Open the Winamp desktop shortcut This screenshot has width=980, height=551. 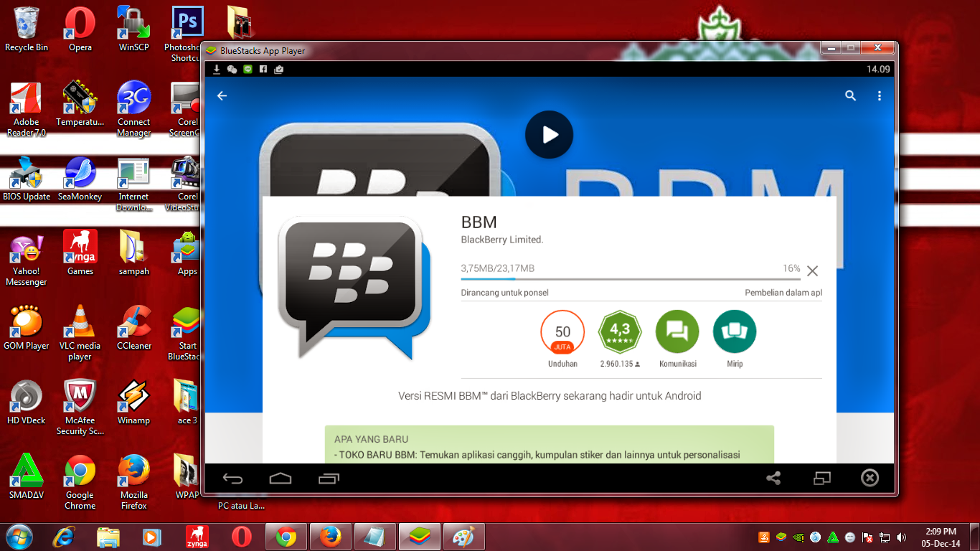(x=134, y=402)
